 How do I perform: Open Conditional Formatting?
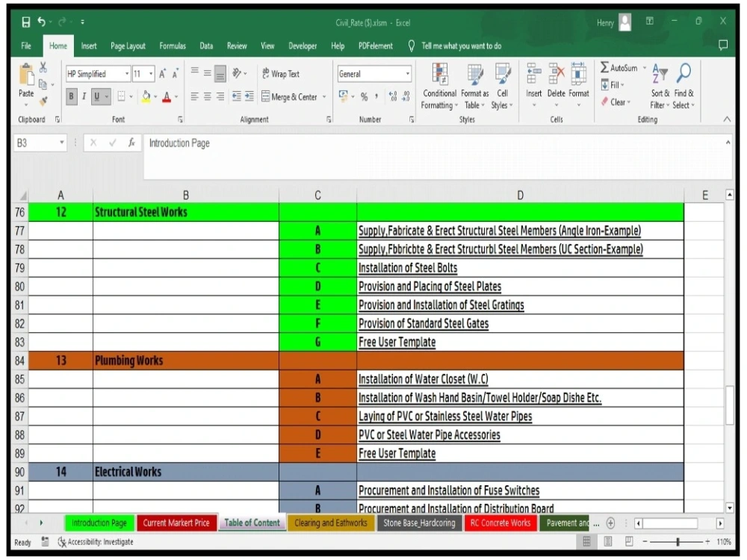[x=439, y=87]
